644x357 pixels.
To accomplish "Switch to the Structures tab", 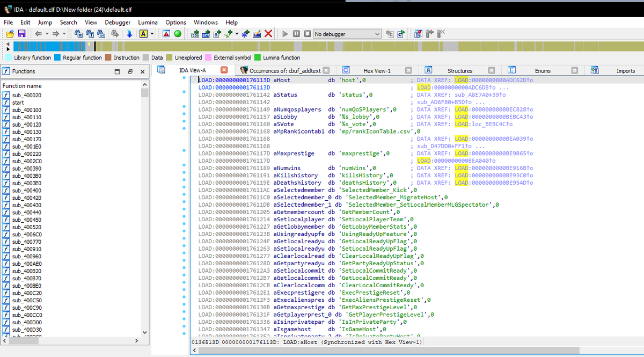I will [460, 70].
